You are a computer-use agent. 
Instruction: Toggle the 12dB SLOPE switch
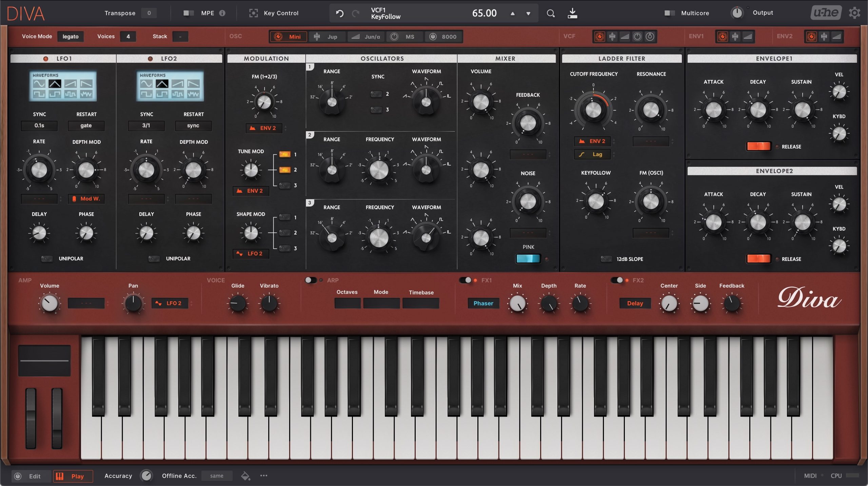tap(606, 259)
